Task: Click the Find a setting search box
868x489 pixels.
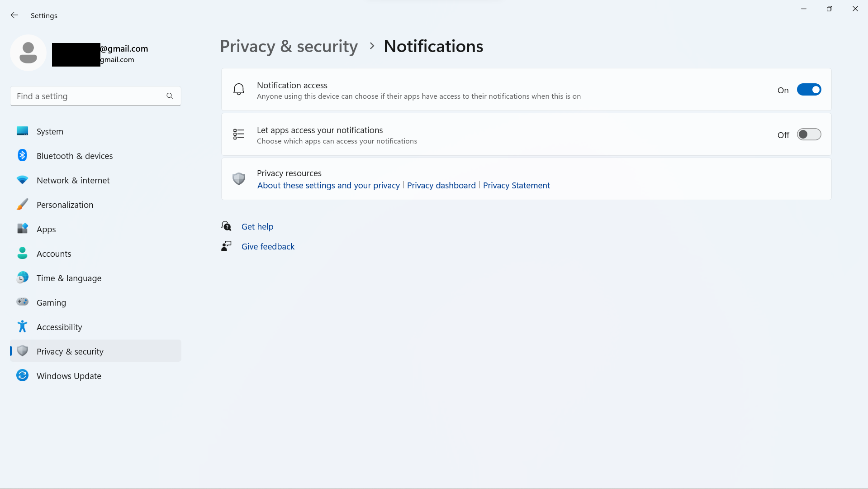Action: [x=95, y=96]
